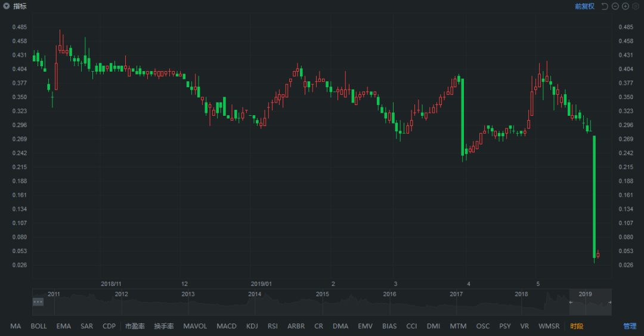The image size is (644, 336).
Task: Switch to the CR indicator
Action: 318,326
